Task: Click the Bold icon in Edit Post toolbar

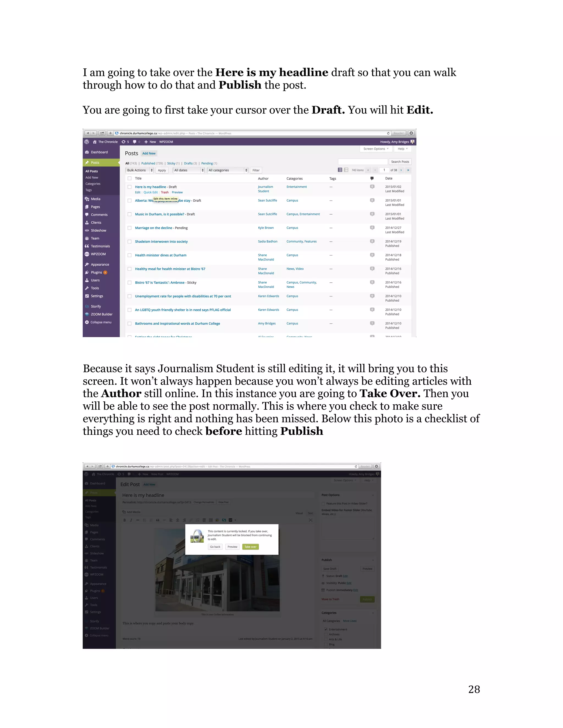Action: tap(125, 520)
